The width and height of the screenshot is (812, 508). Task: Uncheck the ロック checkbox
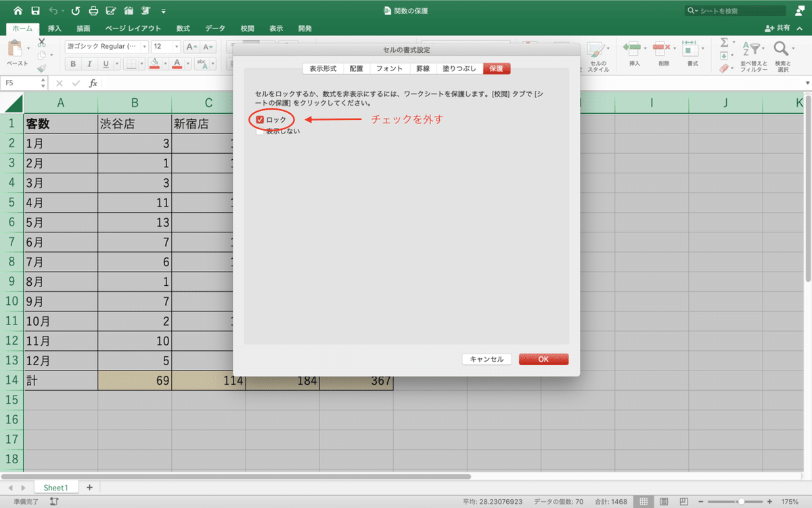coord(260,119)
